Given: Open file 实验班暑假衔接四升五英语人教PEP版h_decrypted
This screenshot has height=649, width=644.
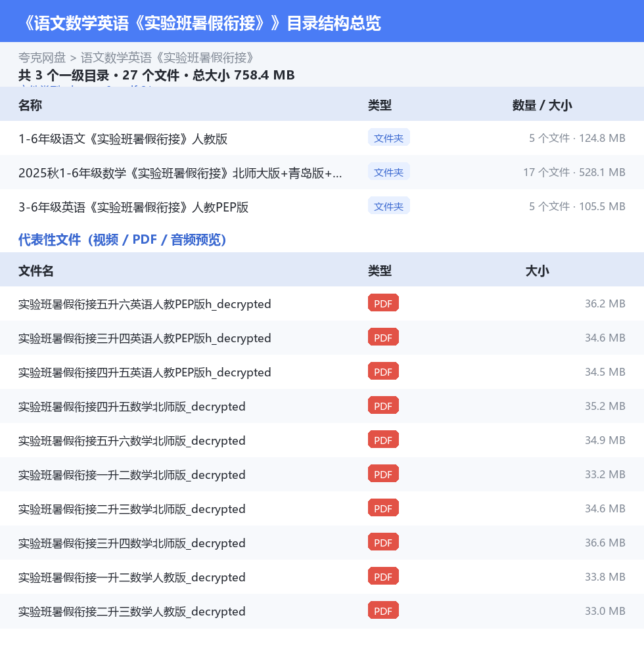Looking at the screenshot, I should 145,372.
